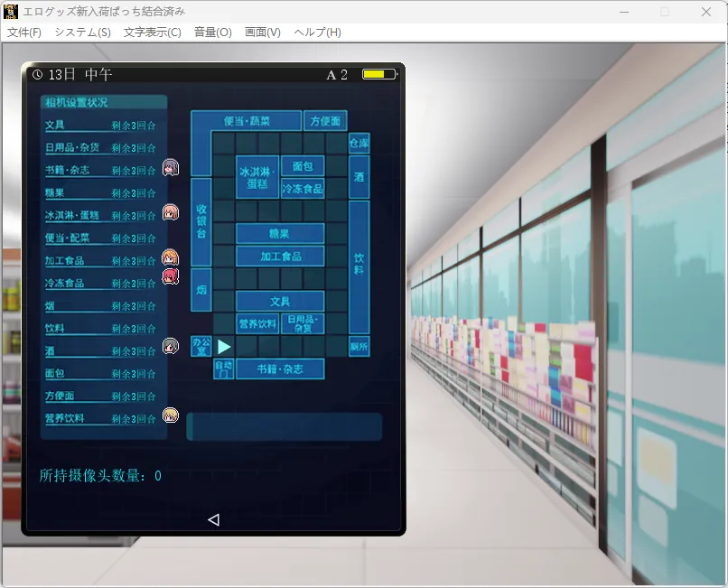The height and width of the screenshot is (588, 728).
Task: Select the 办公室 room on the map
Action: 201,347
